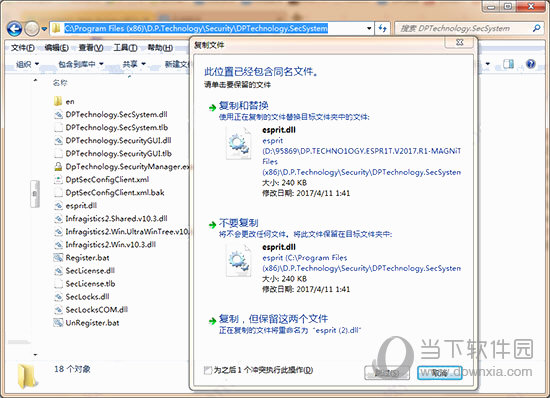Viewport: 550px width, 398px height.
Task: Click the Back navigation arrow in Explorer
Action: [14, 29]
